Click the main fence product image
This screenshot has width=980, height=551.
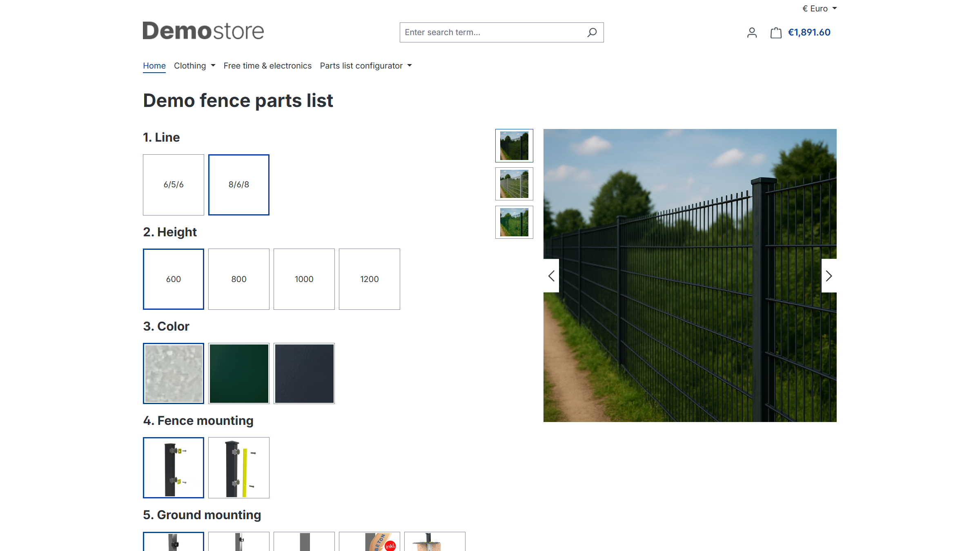point(690,275)
